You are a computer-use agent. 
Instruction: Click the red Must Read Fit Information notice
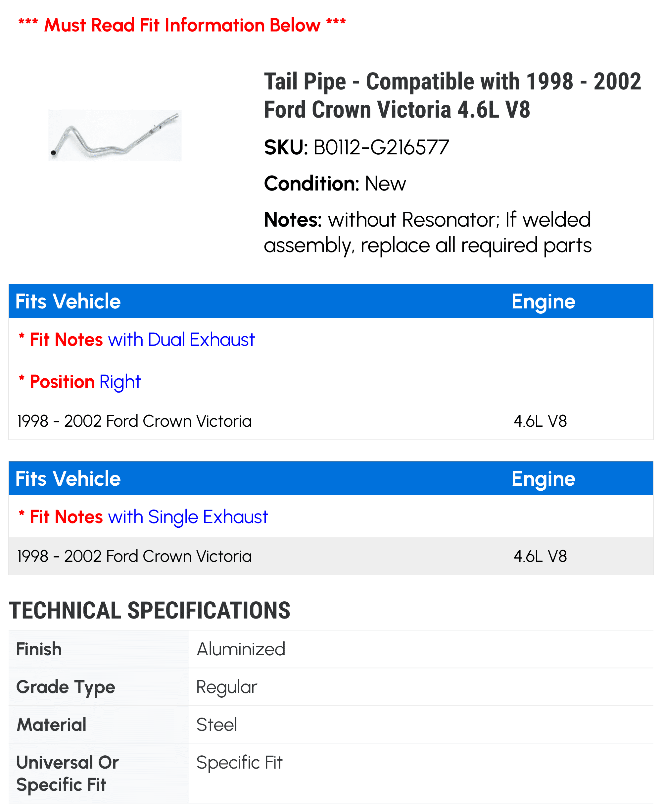click(x=182, y=25)
